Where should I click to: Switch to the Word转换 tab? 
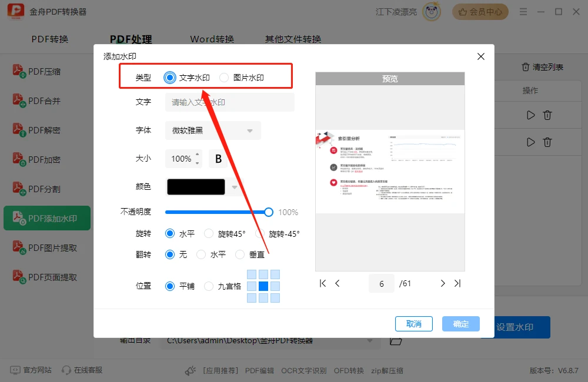(x=212, y=39)
